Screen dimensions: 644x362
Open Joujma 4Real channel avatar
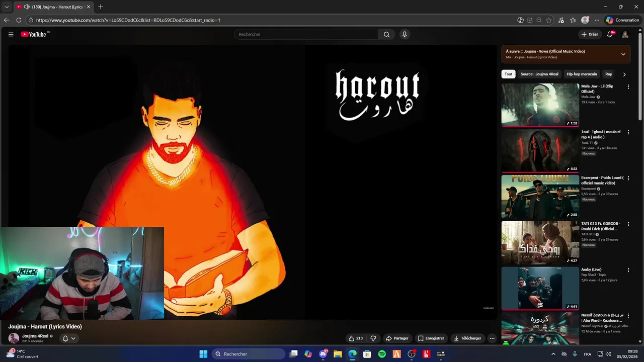14,338
